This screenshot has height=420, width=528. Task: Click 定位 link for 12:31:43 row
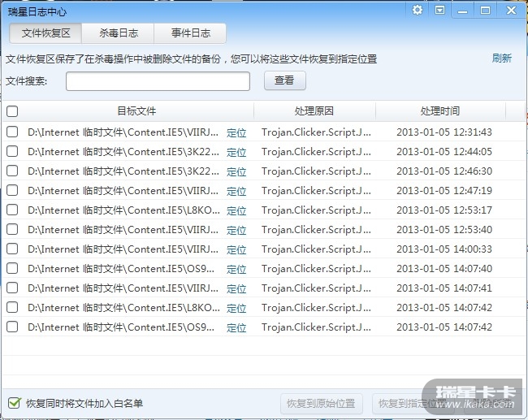(x=236, y=133)
